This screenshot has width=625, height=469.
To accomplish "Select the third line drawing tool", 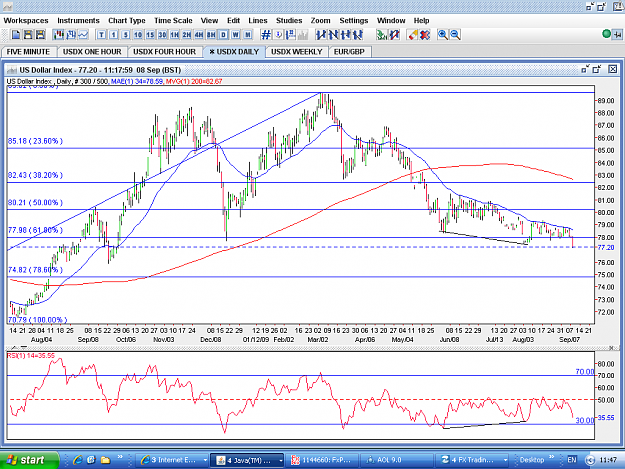I will 346,35.
